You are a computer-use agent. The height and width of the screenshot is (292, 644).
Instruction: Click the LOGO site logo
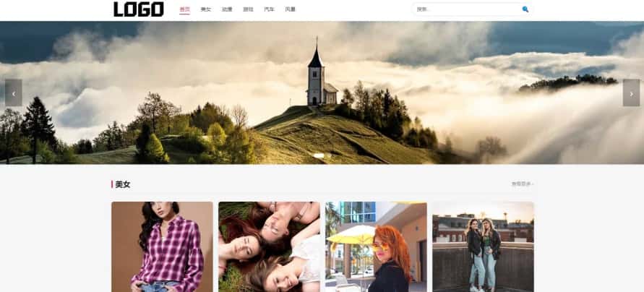coord(139,9)
